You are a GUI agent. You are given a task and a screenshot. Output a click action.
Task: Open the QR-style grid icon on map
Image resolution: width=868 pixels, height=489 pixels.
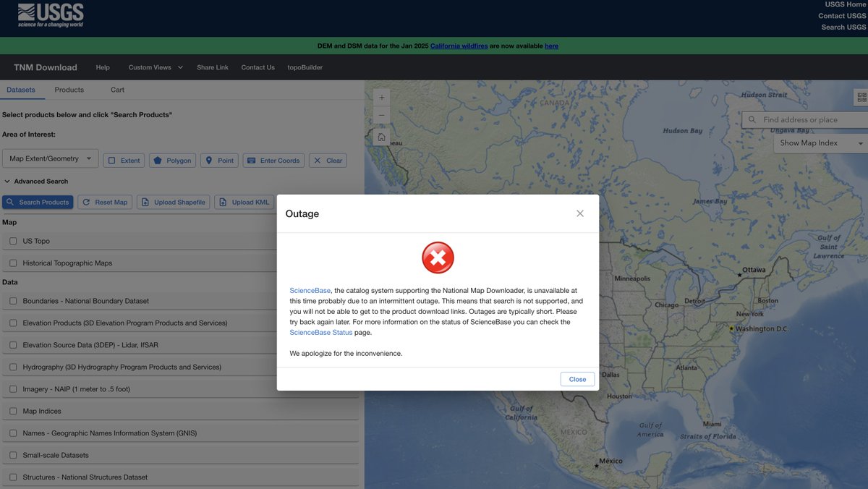point(861,97)
